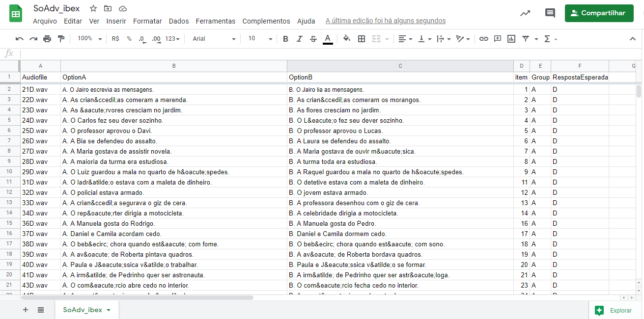The height and width of the screenshot is (319, 644).
Task: Open the Arial font dropdown
Action: (x=214, y=39)
